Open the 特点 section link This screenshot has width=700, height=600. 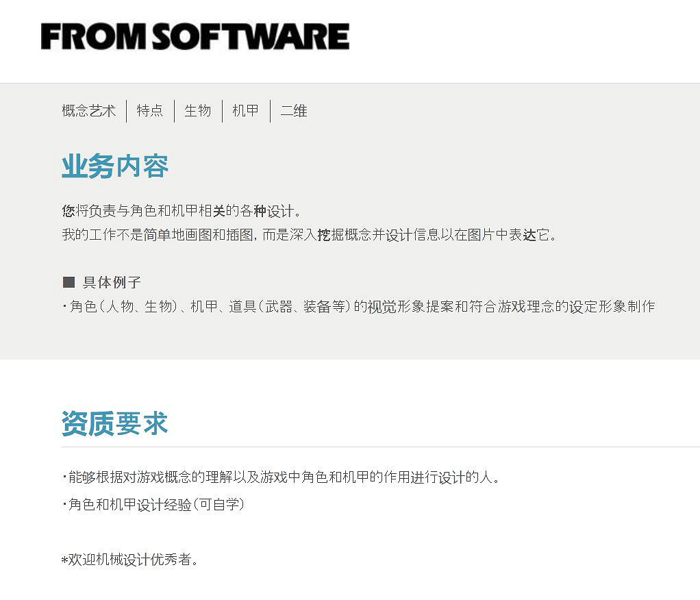tap(150, 110)
